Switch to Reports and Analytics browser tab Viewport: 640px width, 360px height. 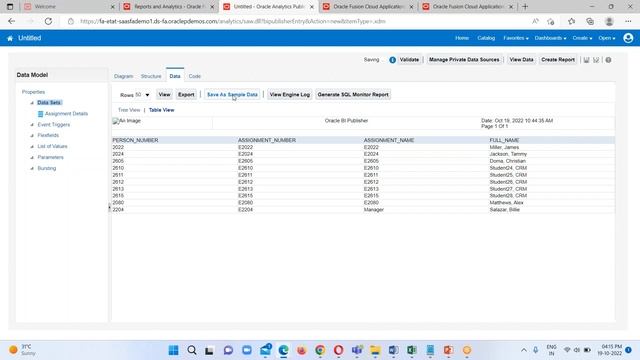(x=168, y=7)
